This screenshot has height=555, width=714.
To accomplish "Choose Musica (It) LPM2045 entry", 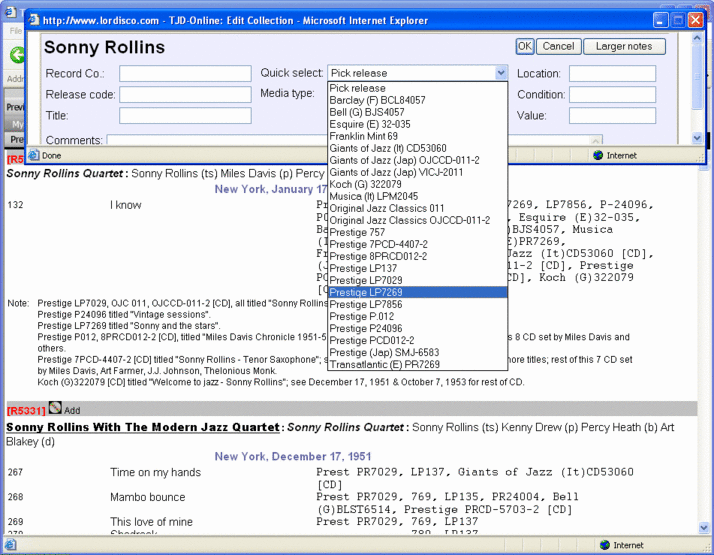I will 418,196.
